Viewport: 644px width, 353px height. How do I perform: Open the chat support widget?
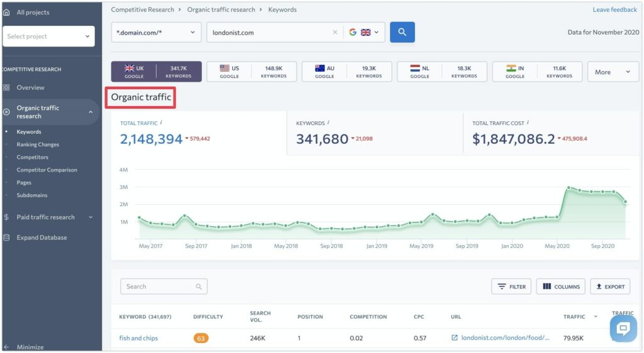(623, 328)
